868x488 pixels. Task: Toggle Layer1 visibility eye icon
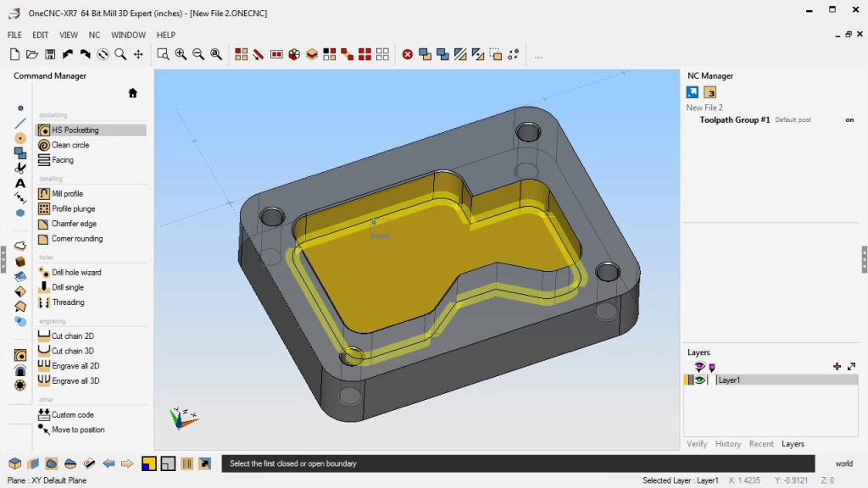(699, 380)
